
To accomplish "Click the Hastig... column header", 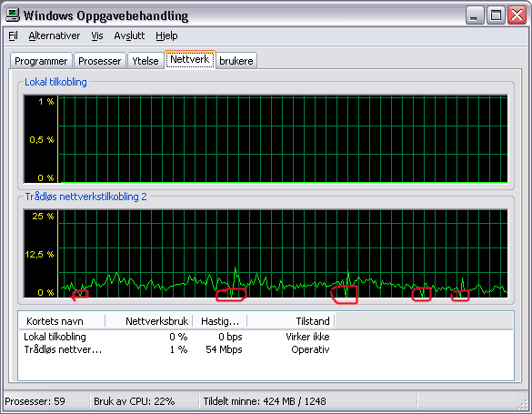I will point(220,321).
